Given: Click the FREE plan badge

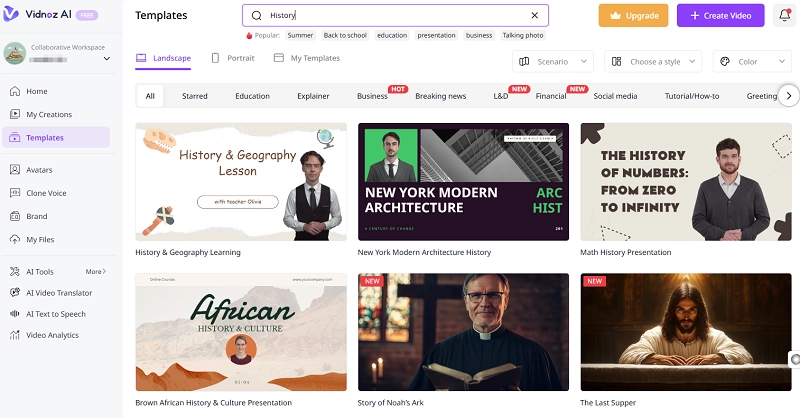Looking at the screenshot, I should coord(87,15).
